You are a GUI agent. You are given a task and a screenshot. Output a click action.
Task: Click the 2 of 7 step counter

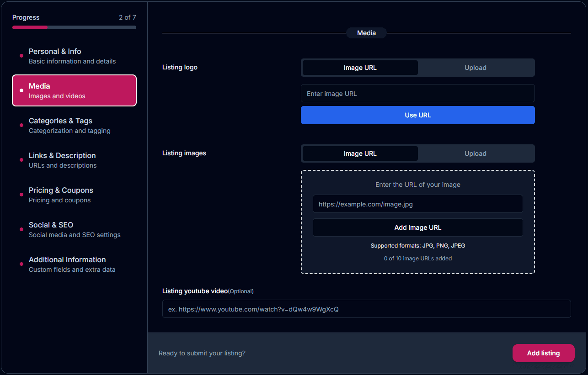[127, 17]
